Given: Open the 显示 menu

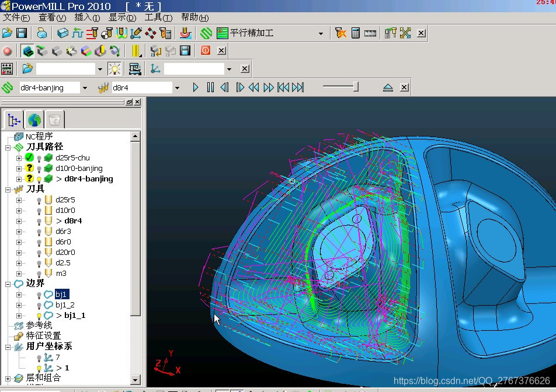Looking at the screenshot, I should 122,17.
